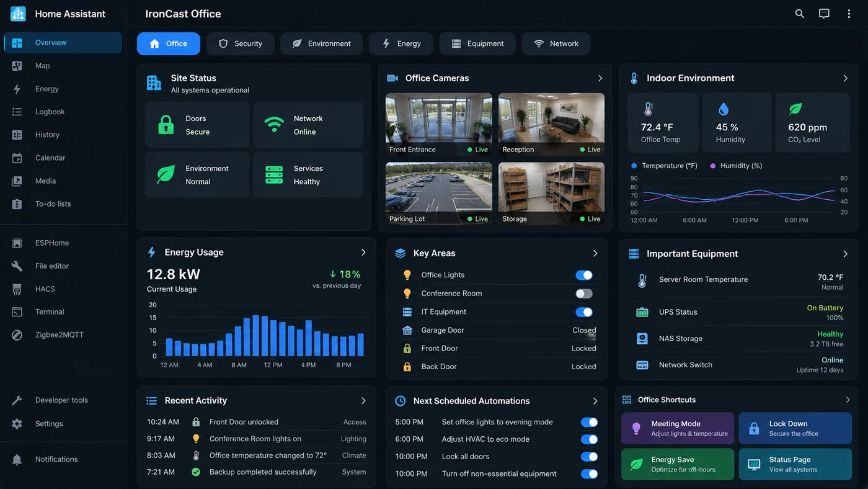This screenshot has height=489, width=868.
Task: Open the File editor add-on
Action: click(63, 266)
